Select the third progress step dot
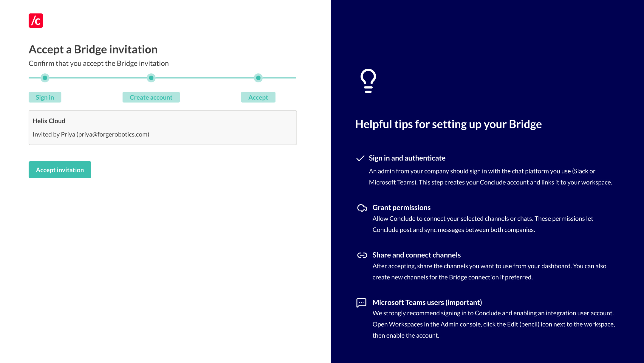The image size is (644, 363). (x=258, y=78)
